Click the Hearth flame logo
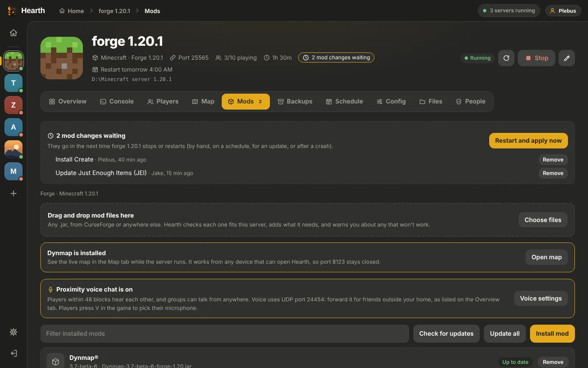Screen dimensions: 588x368 [x=12, y=11]
